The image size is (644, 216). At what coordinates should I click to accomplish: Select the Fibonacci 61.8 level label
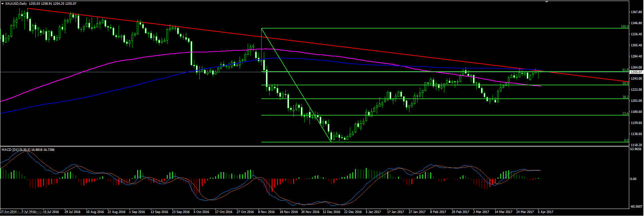pyautogui.click(x=625, y=70)
